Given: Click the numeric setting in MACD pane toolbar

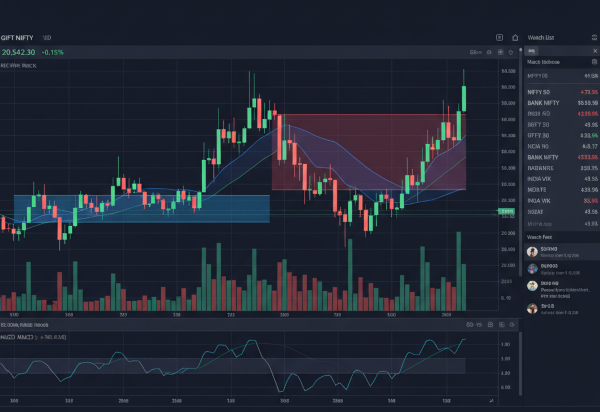Looking at the screenshot, I should tap(474, 325).
